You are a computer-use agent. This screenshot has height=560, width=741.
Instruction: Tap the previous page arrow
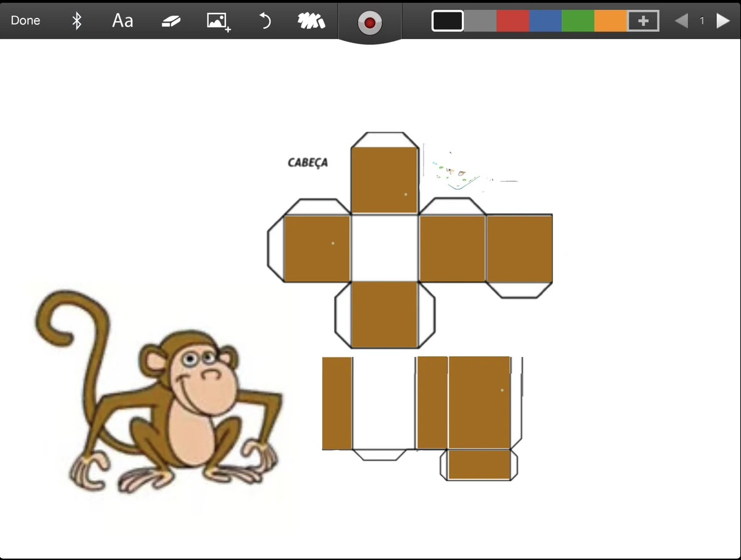point(681,20)
